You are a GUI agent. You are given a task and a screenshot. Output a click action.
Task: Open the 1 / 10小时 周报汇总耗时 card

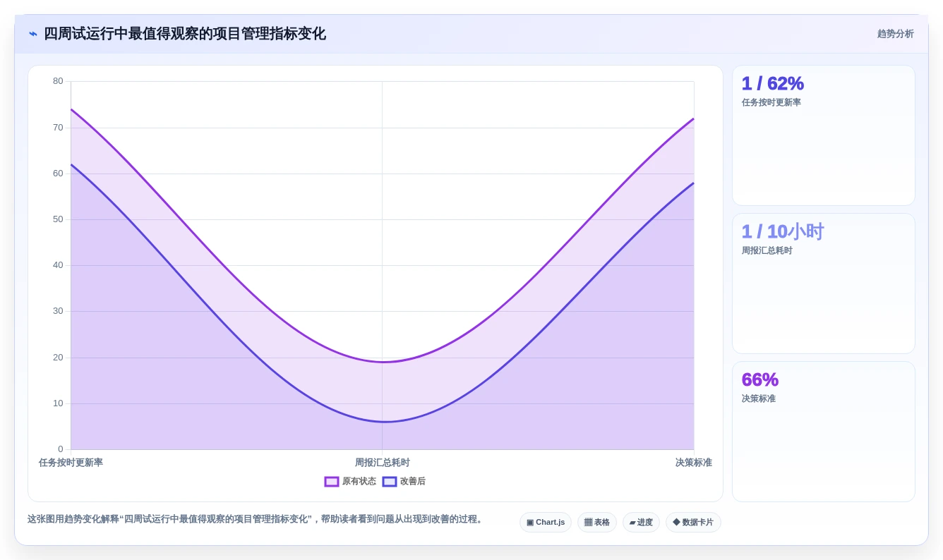(x=824, y=284)
